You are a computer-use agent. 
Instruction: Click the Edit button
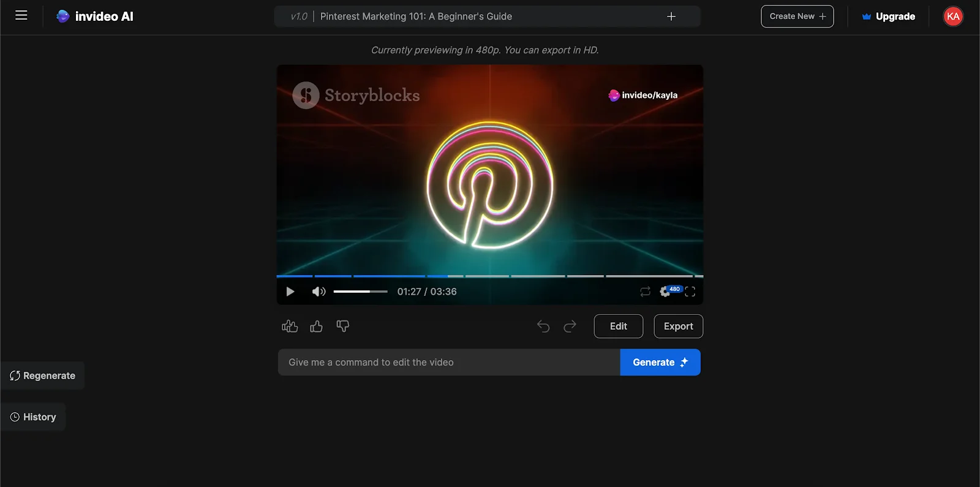tap(619, 327)
